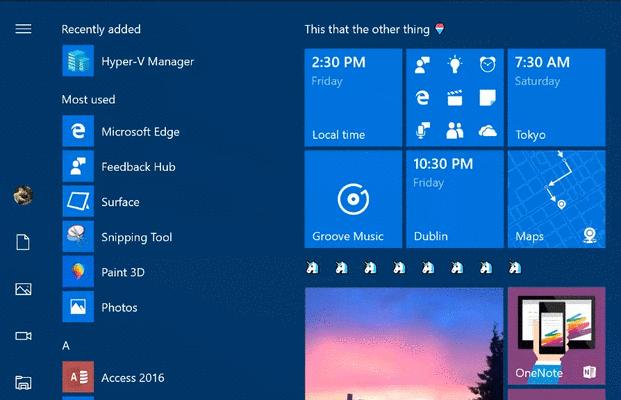Open Documents from the Start sidebar
621x400 pixels.
point(23,242)
